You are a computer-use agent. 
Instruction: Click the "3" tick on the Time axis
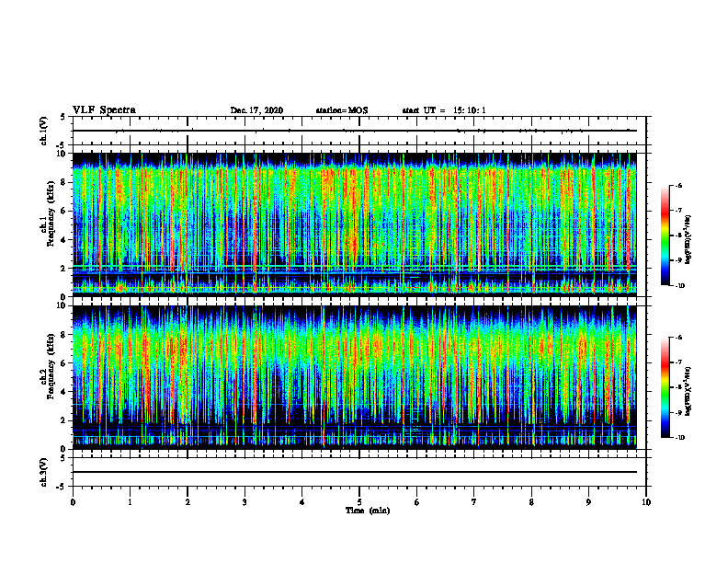pos(245,502)
